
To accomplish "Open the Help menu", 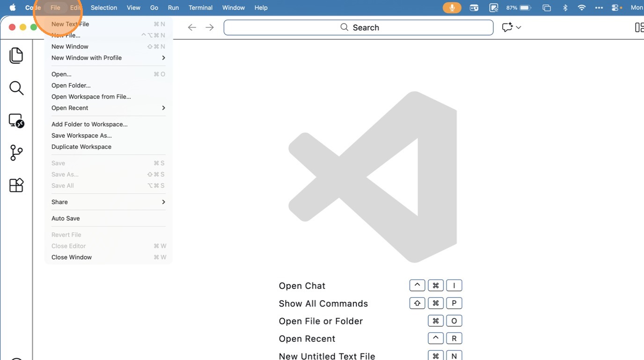I will [261, 7].
